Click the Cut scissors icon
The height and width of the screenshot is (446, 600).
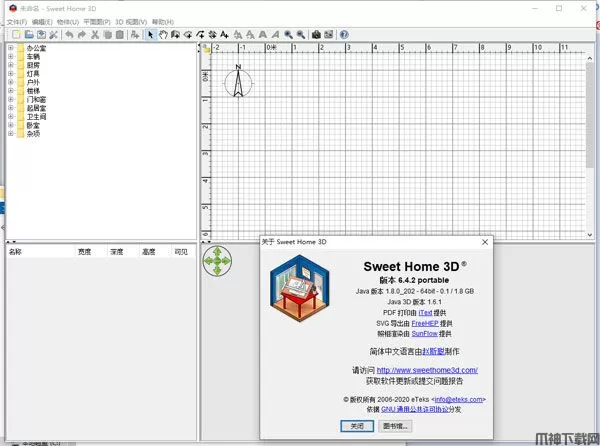(x=95, y=34)
